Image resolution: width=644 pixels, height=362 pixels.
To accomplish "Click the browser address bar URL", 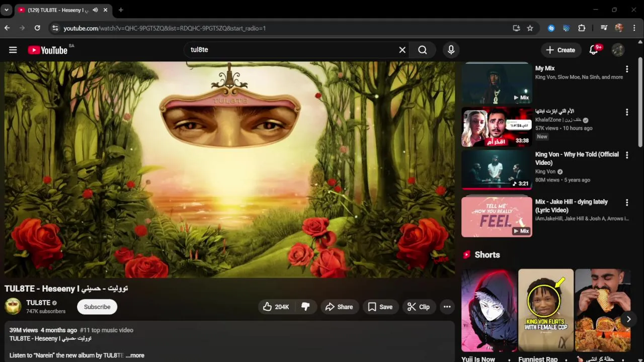I will tap(165, 28).
